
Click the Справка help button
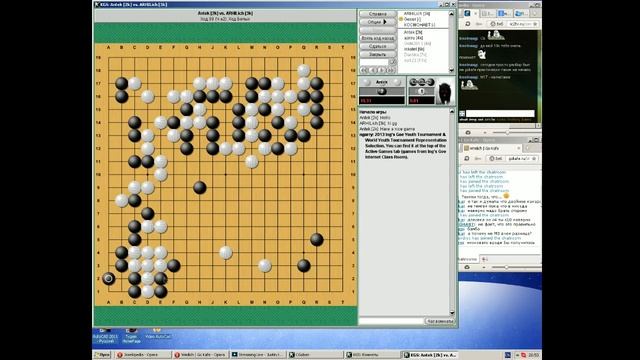[x=378, y=14]
